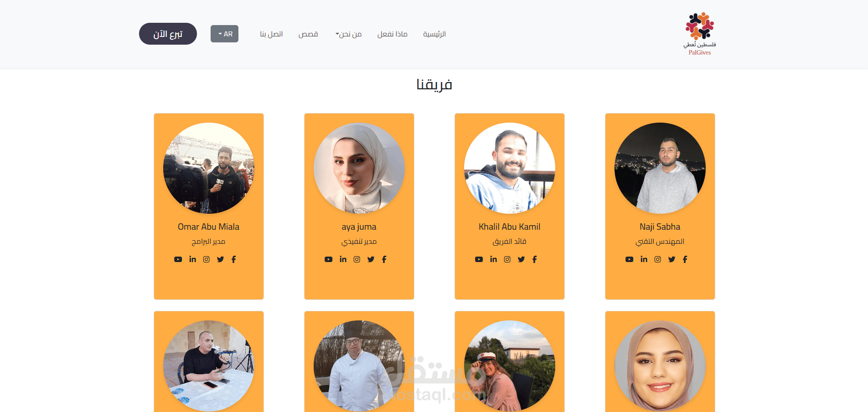This screenshot has width=868, height=412.
Task: Expand the AR language dropdown
Action: pos(224,34)
